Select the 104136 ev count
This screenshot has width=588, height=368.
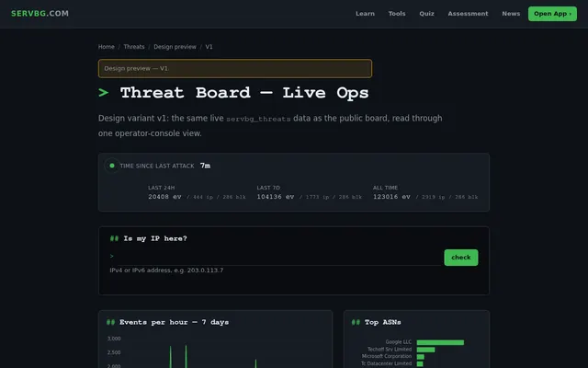tap(276, 197)
